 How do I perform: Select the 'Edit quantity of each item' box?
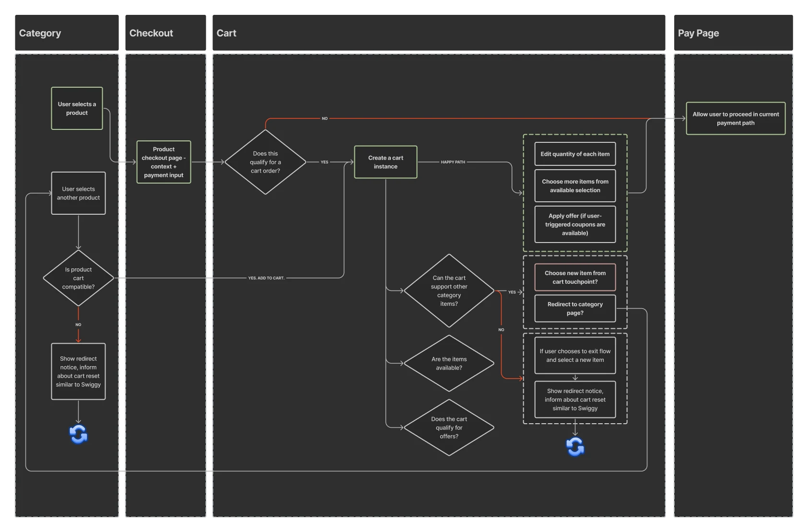tap(575, 154)
